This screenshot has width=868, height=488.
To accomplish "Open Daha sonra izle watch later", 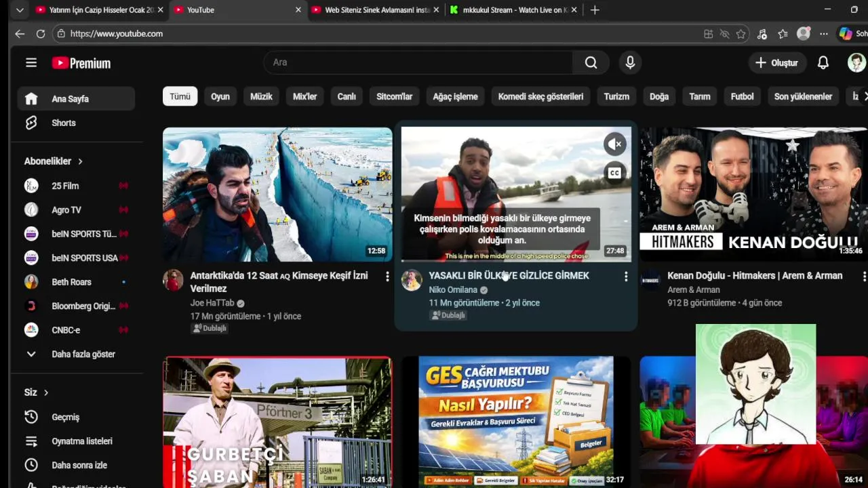I will tap(76, 465).
